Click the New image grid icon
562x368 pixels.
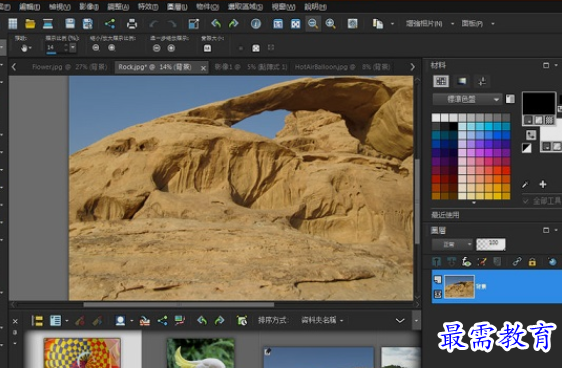tap(13, 24)
